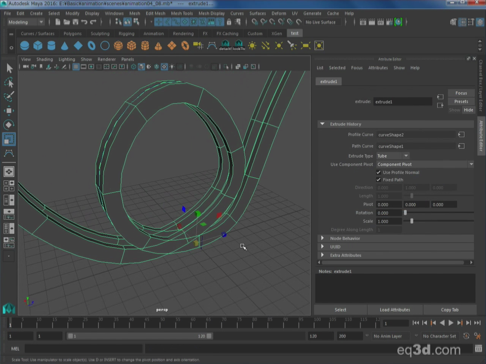Screen dimensions: 486x364
Task: Play the animation forward
Action: [451, 323]
